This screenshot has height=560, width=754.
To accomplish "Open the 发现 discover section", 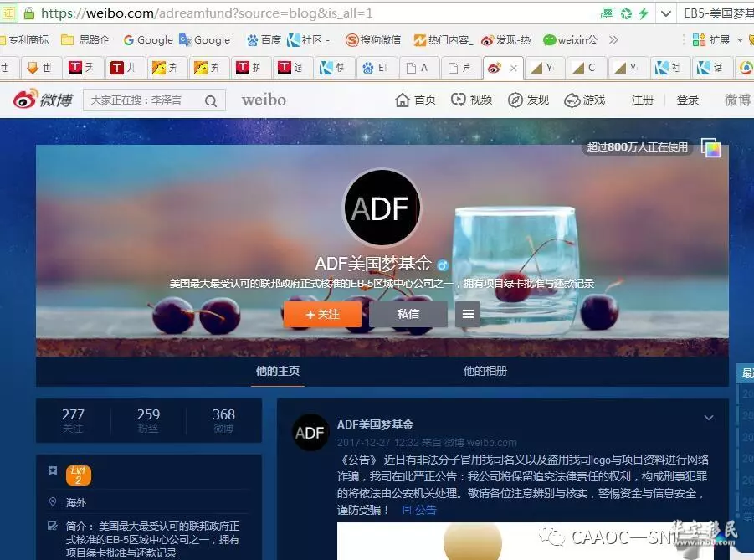I will click(x=528, y=100).
